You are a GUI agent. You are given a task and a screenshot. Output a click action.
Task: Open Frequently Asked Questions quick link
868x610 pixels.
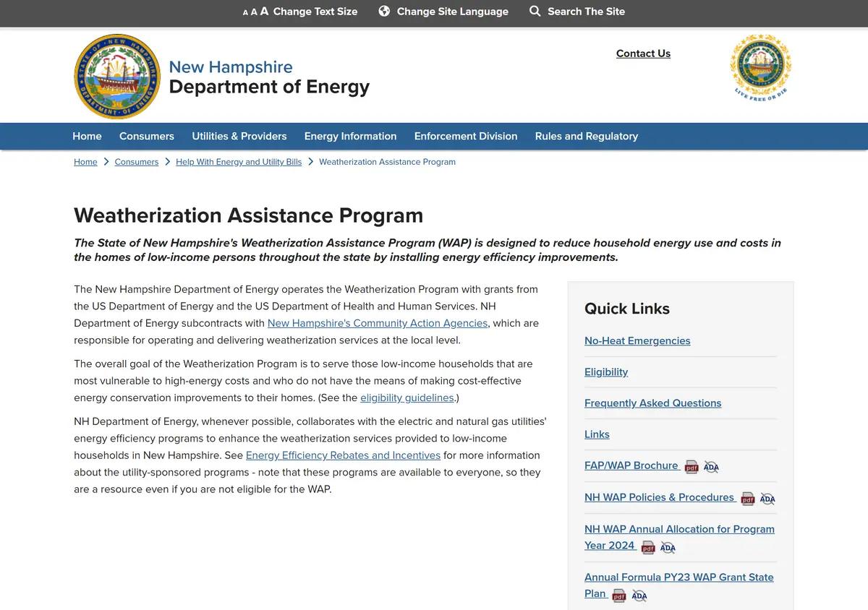click(653, 403)
